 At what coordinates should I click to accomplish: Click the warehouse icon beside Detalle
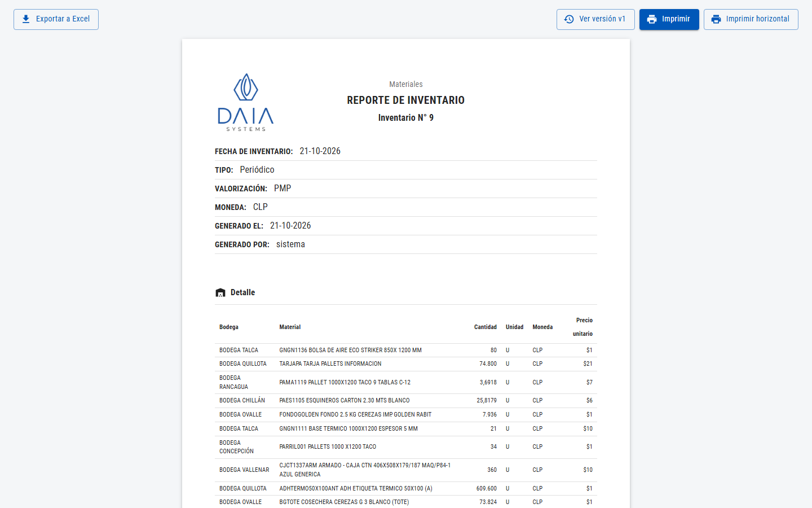pyautogui.click(x=220, y=292)
